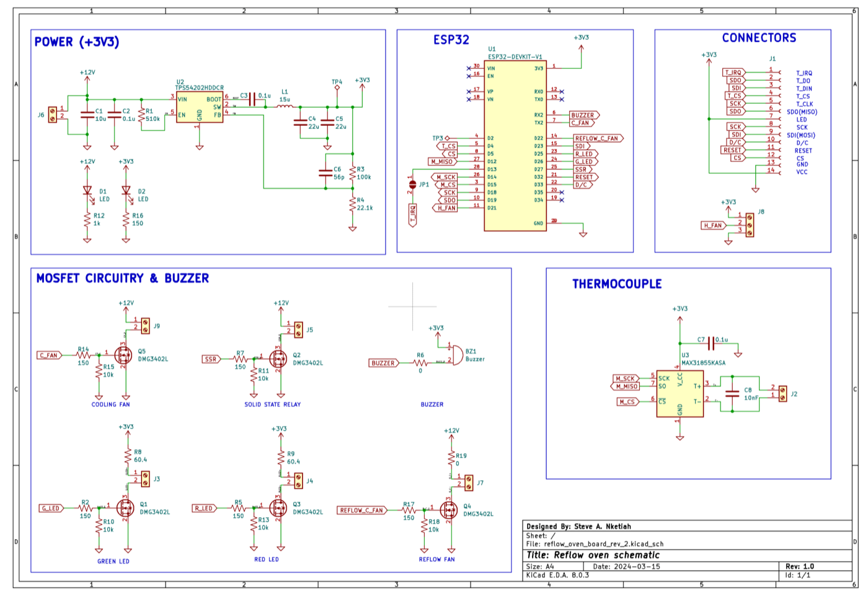This screenshot has height=598, width=868.
Task: Select the J7 reflow fan connector
Action: click(469, 483)
